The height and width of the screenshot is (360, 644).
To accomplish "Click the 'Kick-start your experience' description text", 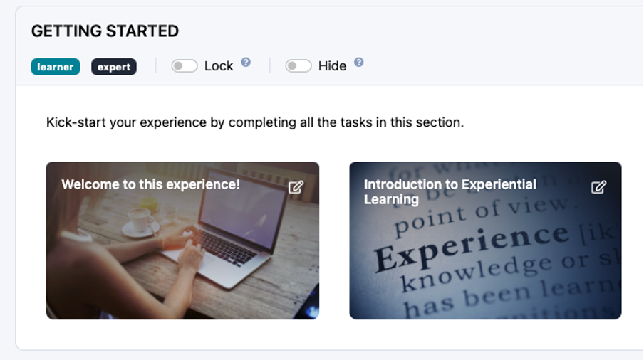I will pos(254,122).
